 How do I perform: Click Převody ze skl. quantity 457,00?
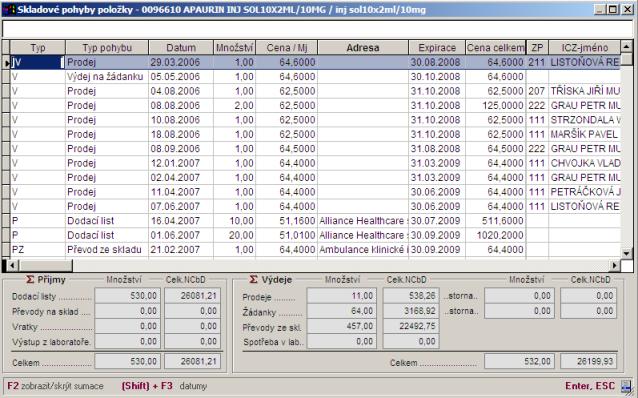341,326
